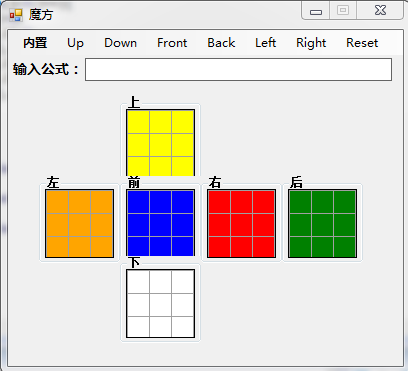The image size is (408, 371).
Task: Open the Back menu
Action: click(x=221, y=43)
